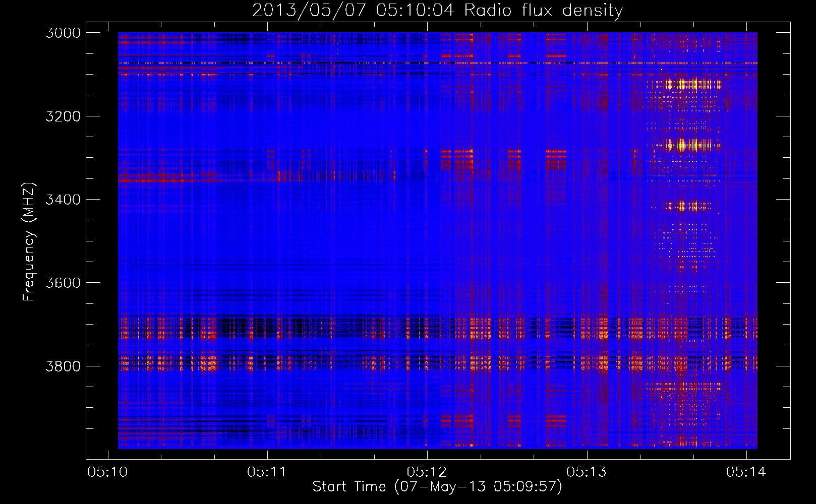Click the 05:10 time tick label
Image resolution: width=816 pixels, height=504 pixels.
pyautogui.click(x=107, y=472)
